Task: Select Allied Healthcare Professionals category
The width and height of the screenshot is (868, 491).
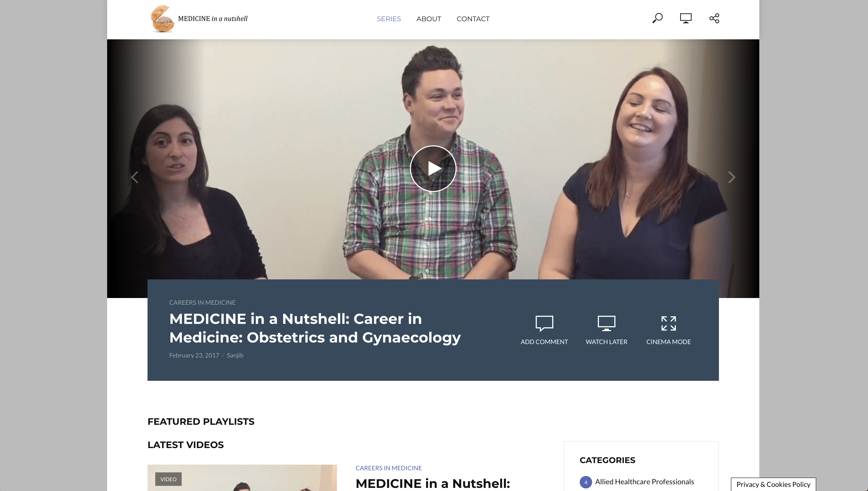Action: coord(644,482)
